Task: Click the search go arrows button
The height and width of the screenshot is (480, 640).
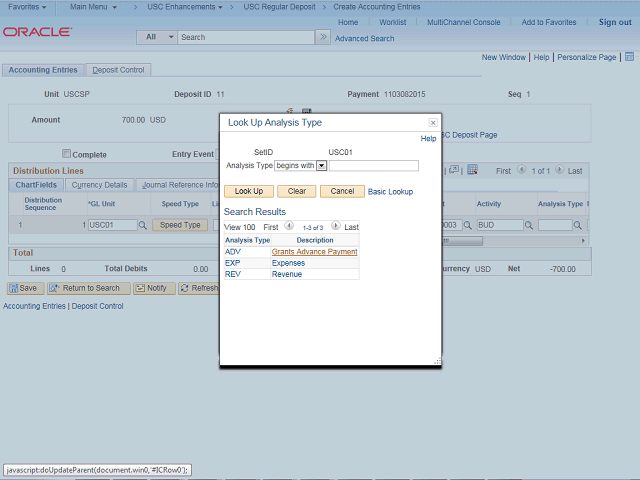Action: (323, 37)
